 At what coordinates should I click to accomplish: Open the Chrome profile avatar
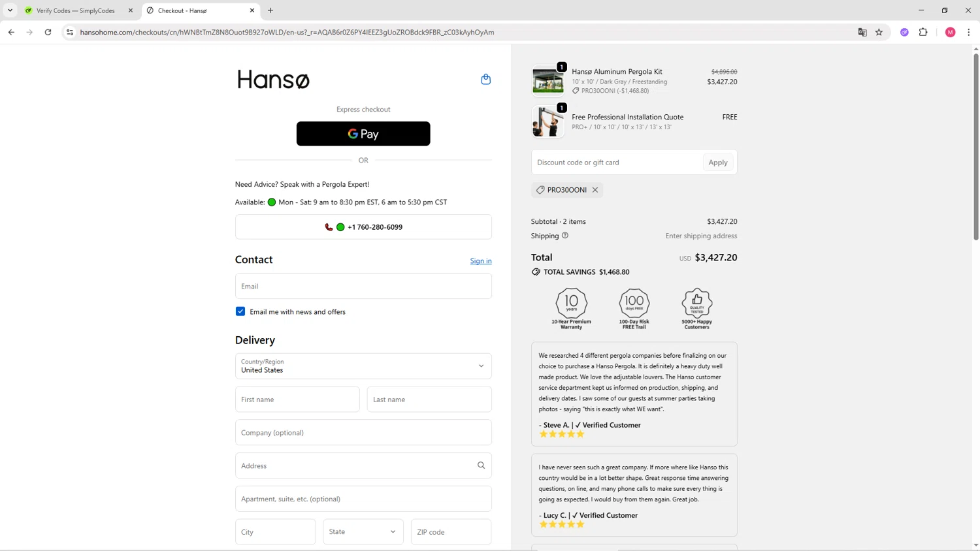(x=951, y=32)
